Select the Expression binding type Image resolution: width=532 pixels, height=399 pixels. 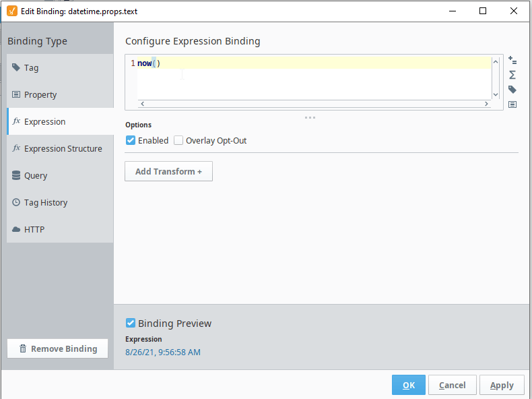[60, 121]
